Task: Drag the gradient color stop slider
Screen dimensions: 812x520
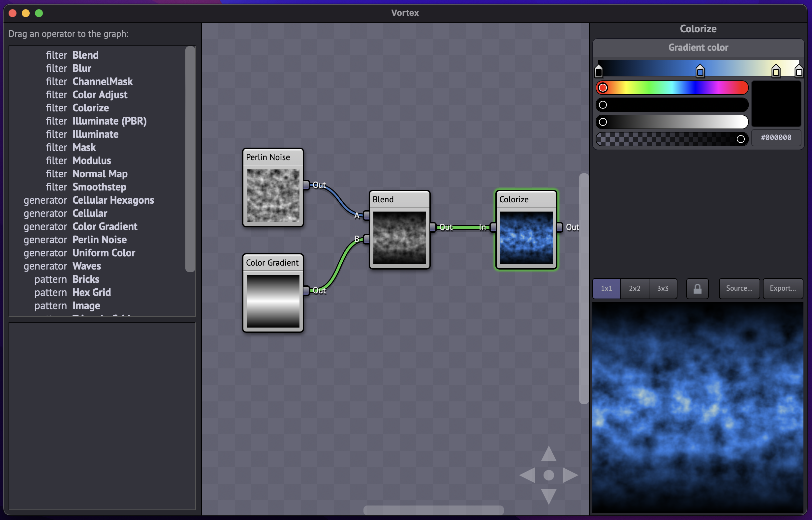Action: point(700,71)
